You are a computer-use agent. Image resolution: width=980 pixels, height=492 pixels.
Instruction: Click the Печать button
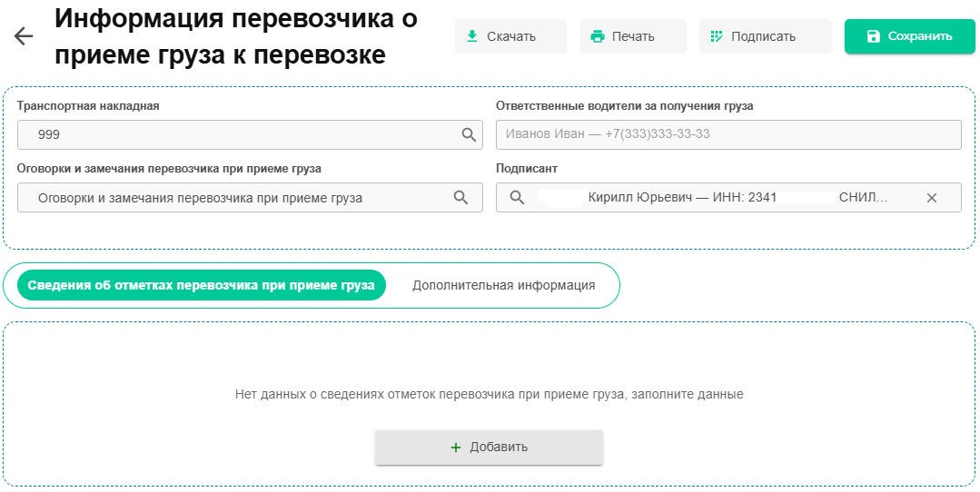(633, 36)
